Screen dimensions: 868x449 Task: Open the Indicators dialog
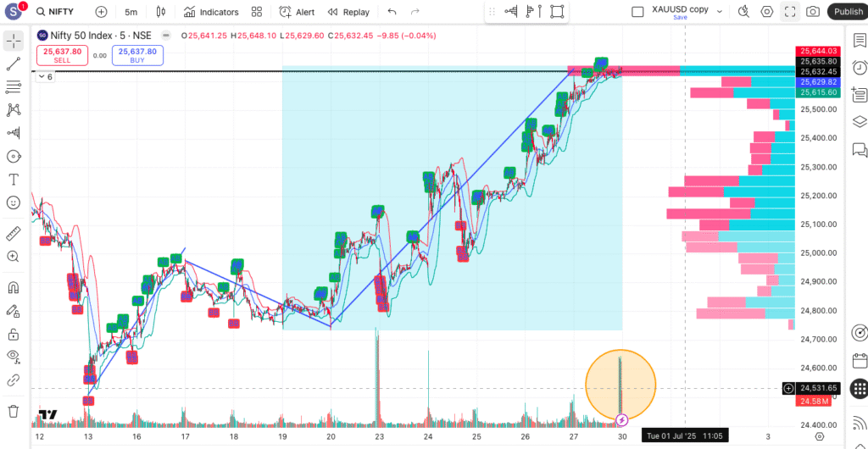(211, 12)
